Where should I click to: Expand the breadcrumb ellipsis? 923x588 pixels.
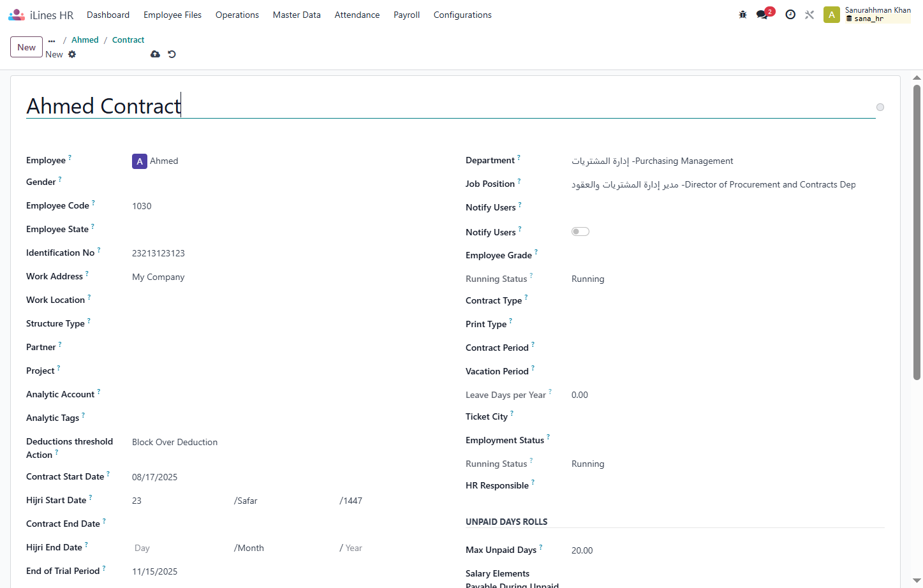(x=52, y=40)
